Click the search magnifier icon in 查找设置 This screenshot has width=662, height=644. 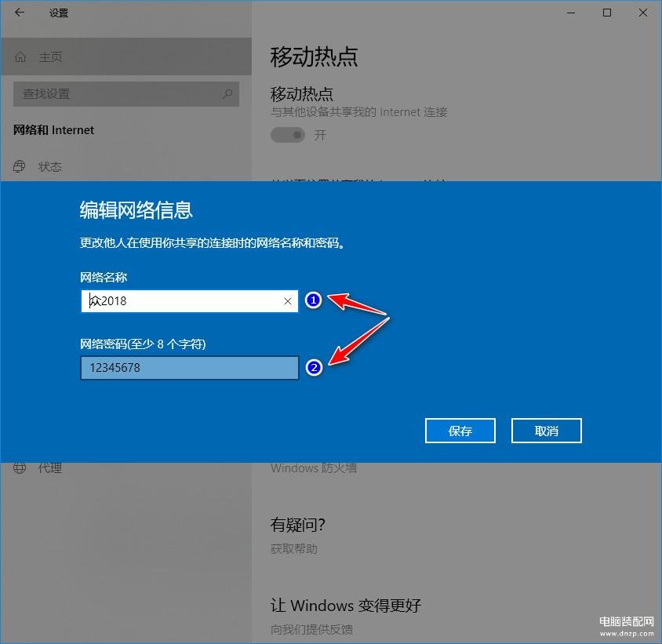(x=227, y=94)
